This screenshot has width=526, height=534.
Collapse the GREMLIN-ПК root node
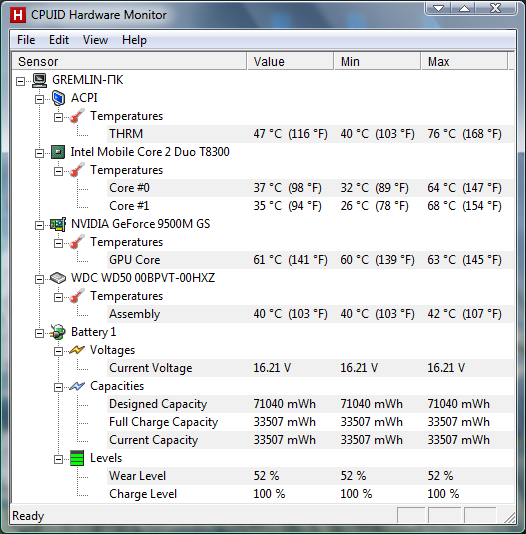(20, 81)
